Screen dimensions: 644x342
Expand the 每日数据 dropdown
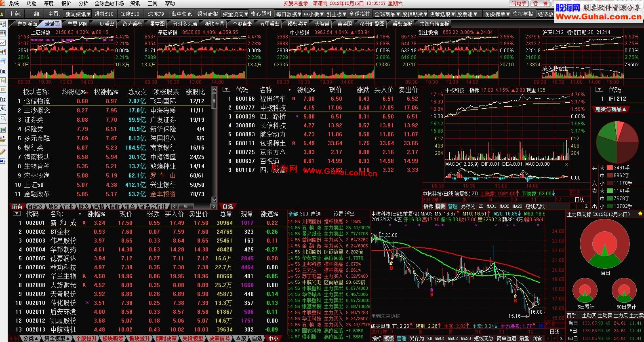[288, 14]
